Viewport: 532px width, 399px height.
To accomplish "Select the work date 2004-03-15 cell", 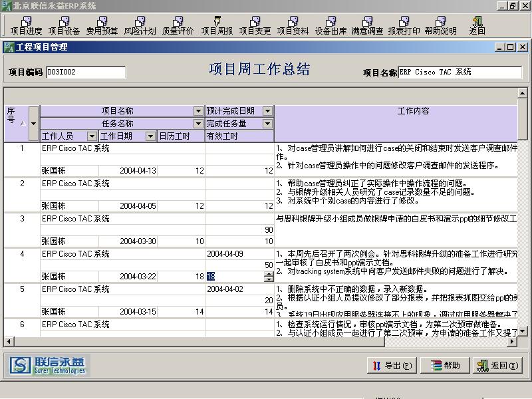I will pyautogui.click(x=128, y=312).
